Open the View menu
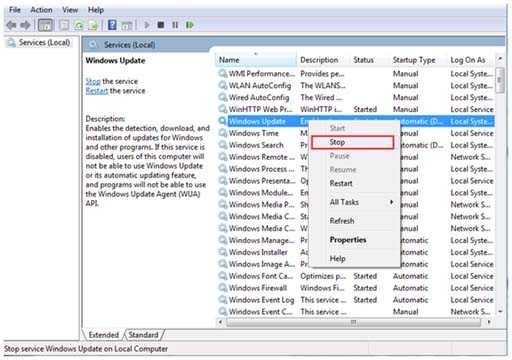Image resolution: width=512 pixels, height=360 pixels. point(70,10)
